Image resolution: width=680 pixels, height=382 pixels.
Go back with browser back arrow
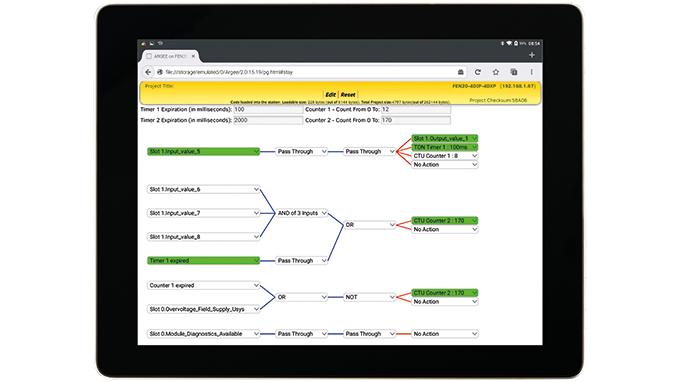click(148, 72)
